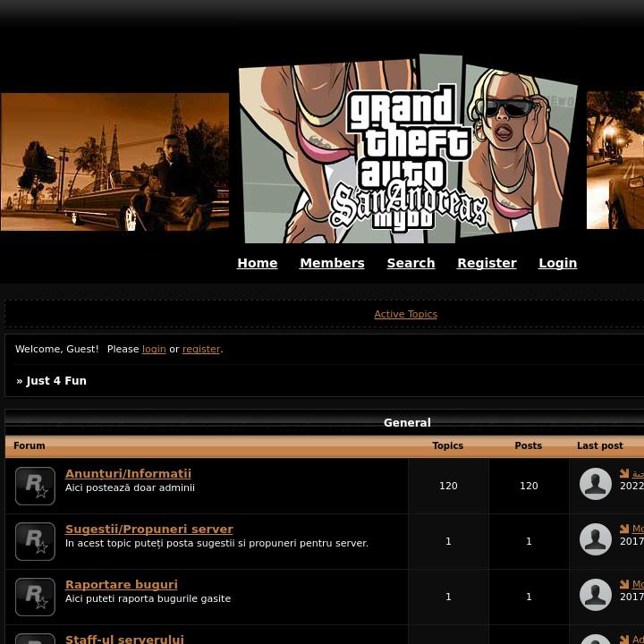View the Active Topics link
Image resolution: width=644 pixels, height=644 pixels.
point(405,314)
